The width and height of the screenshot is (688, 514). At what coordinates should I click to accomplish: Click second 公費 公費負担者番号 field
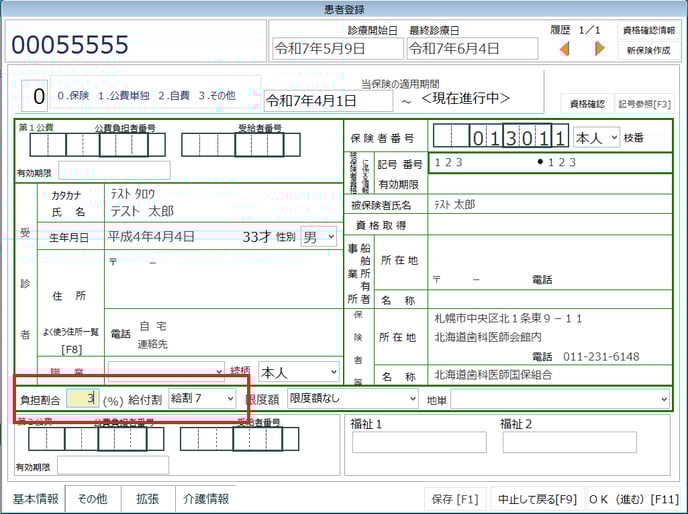tap(96, 439)
